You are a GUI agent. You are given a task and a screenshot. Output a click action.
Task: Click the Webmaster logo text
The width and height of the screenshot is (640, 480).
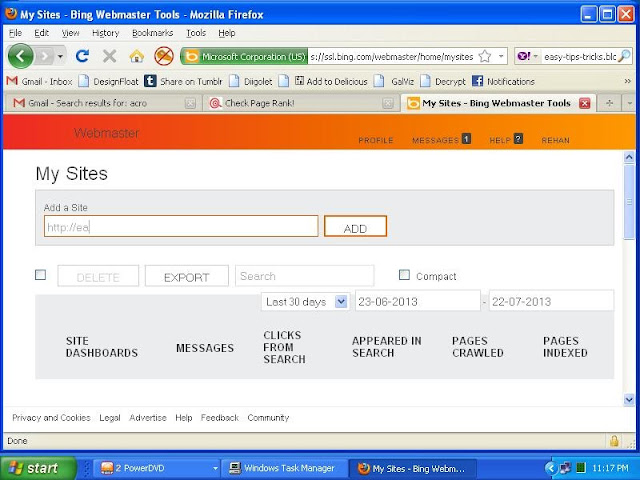point(107,133)
